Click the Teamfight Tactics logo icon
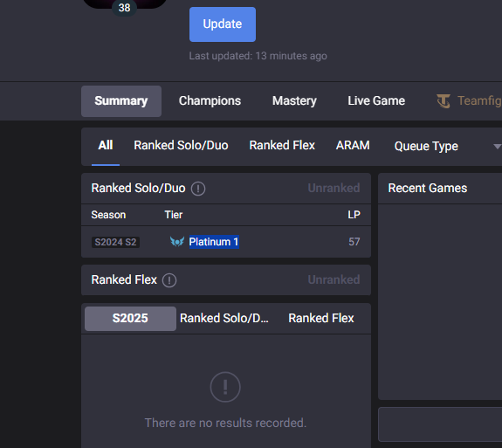Image resolution: width=502 pixels, height=448 pixels. click(x=444, y=101)
